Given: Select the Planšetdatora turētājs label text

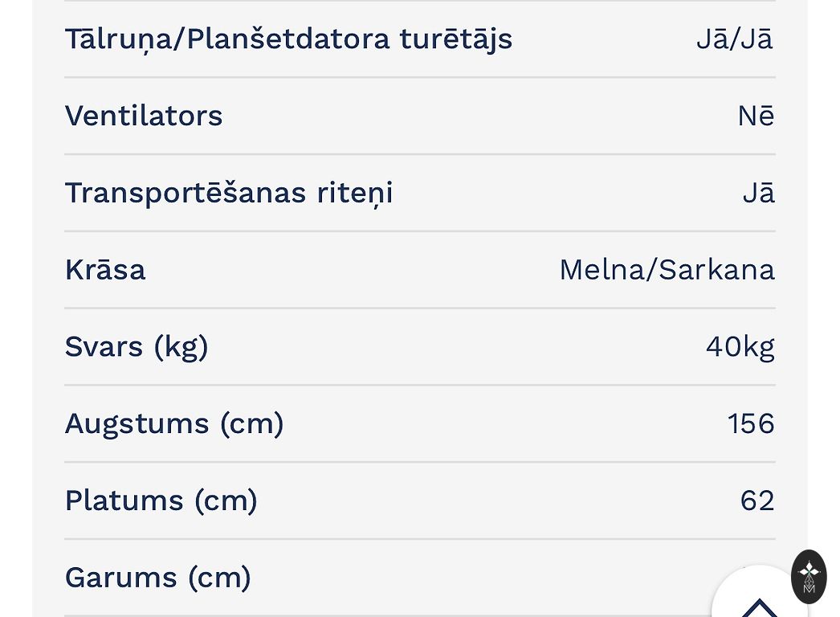Looking at the screenshot, I should (x=349, y=39).
